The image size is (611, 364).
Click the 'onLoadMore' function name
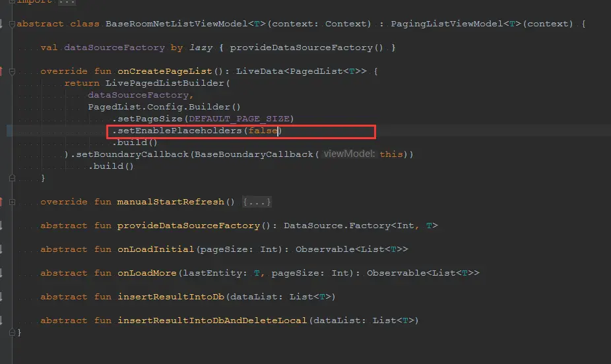click(x=147, y=273)
